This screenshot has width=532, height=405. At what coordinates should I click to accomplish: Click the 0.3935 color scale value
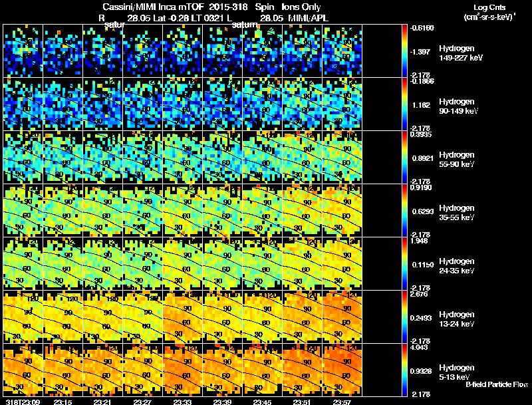(421, 134)
